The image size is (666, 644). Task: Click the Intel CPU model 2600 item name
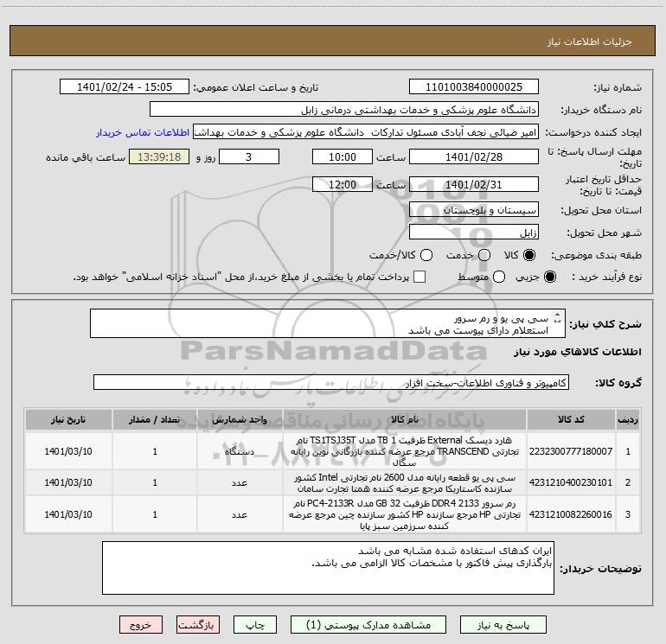tap(405, 483)
